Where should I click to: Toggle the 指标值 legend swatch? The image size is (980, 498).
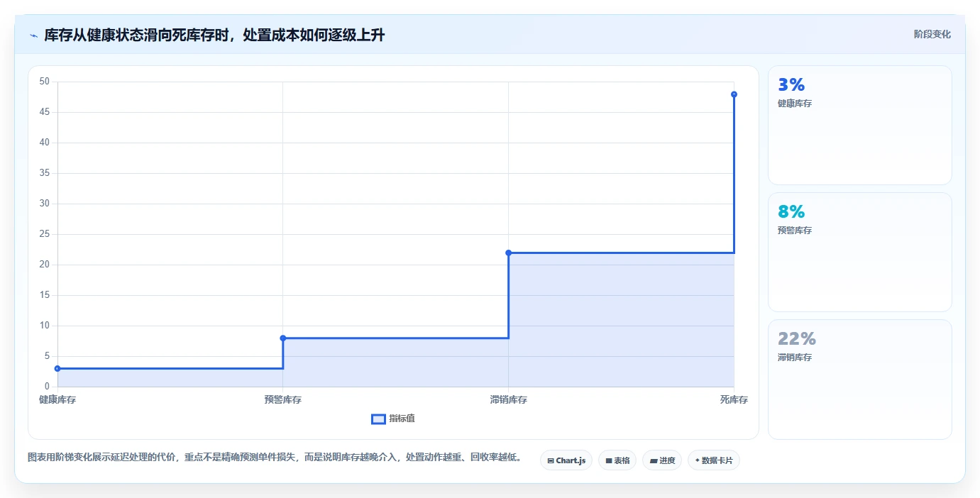click(378, 419)
